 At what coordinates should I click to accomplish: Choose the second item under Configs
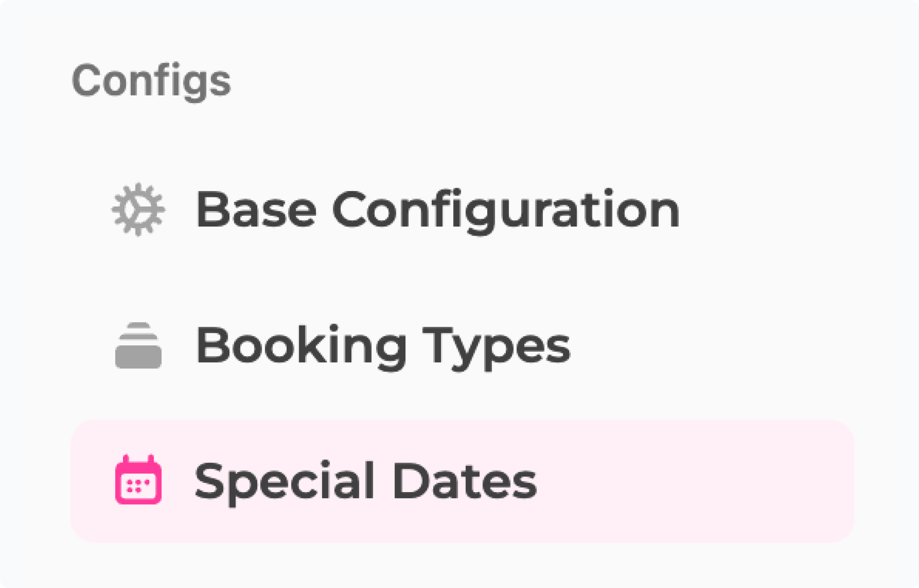382,345
